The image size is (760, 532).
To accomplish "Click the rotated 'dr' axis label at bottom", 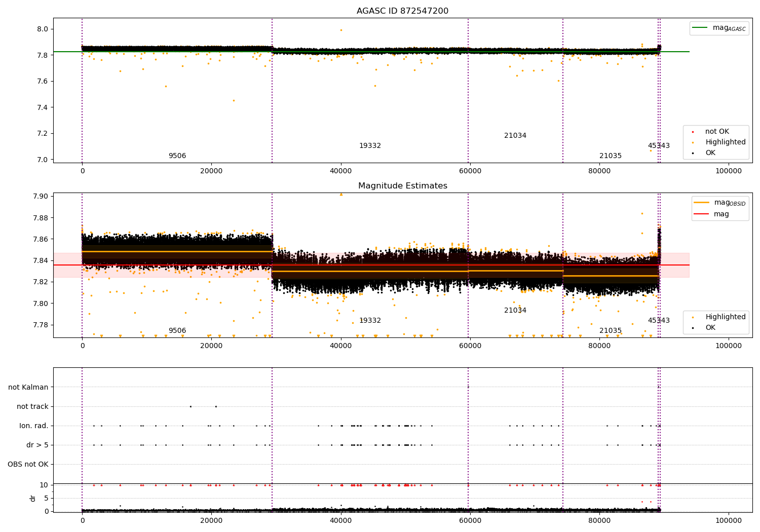I will (x=33, y=499).
